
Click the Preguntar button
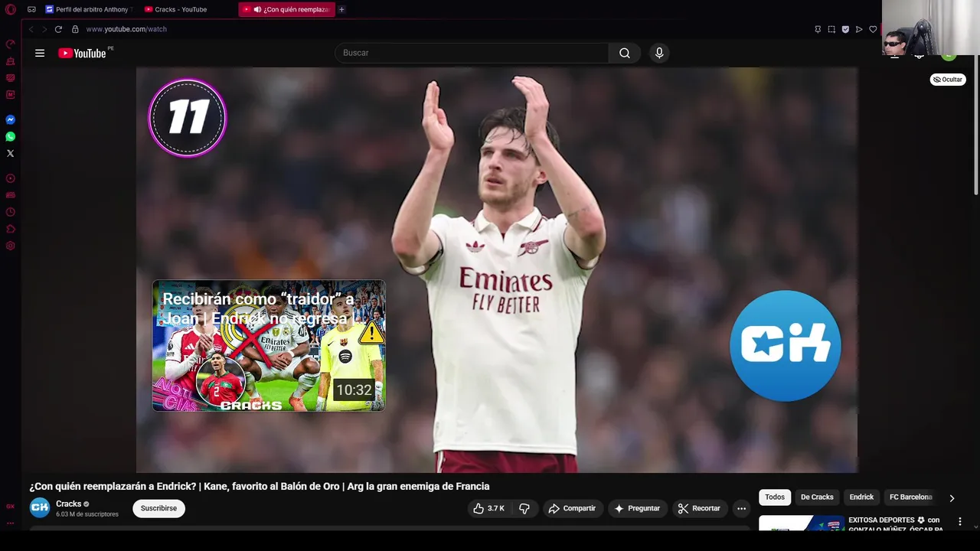(637, 508)
